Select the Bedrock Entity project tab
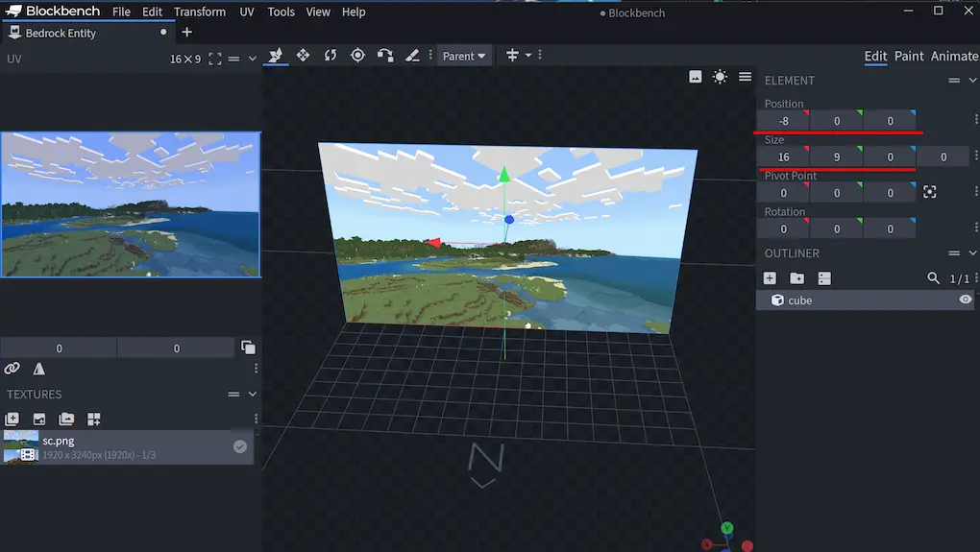This screenshot has height=552, width=980. 87,33
